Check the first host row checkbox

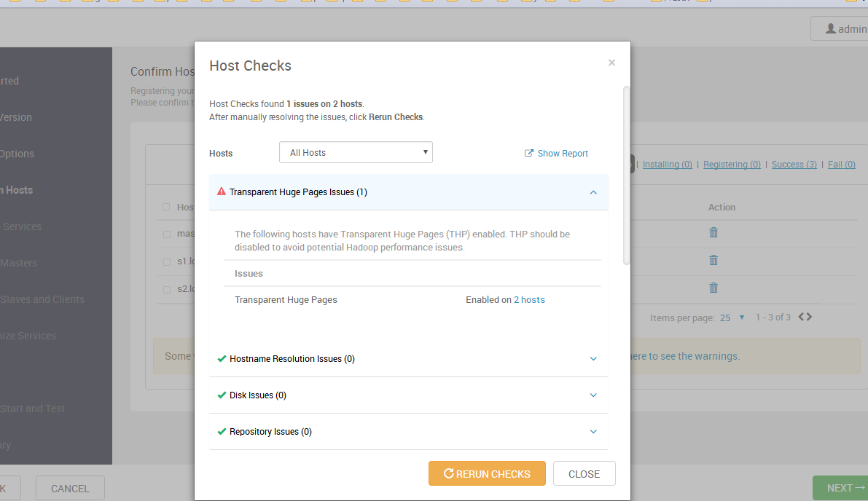167,234
